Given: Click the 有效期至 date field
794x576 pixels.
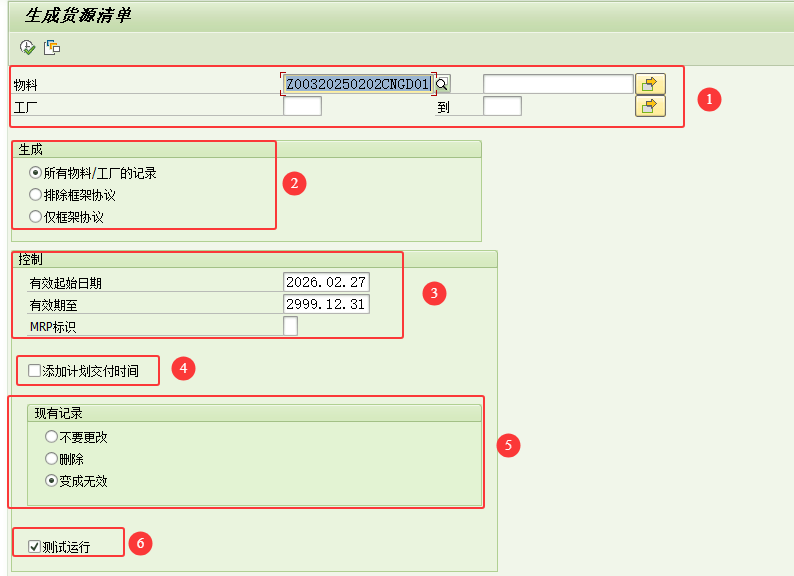Looking at the screenshot, I should coord(326,304).
